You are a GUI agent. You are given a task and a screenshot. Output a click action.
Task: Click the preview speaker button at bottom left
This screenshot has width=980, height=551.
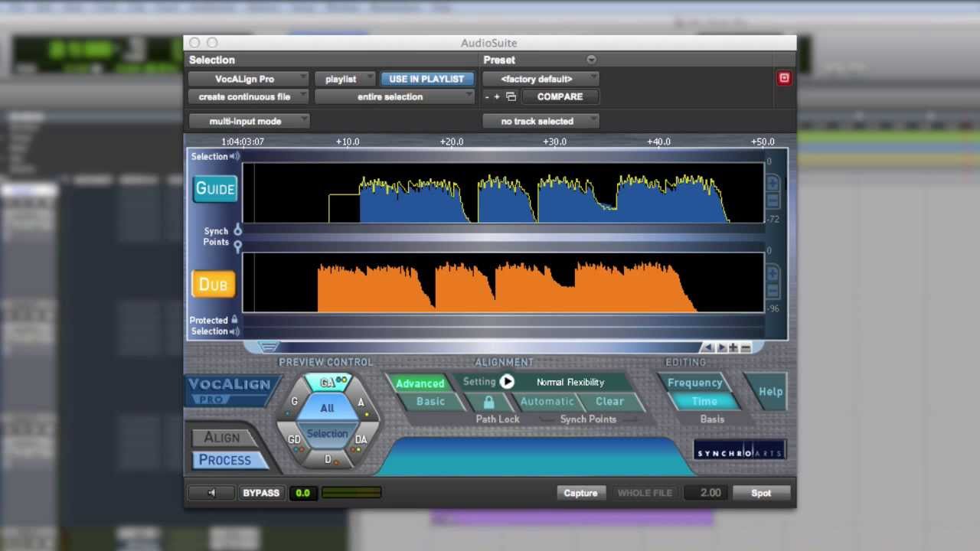(x=211, y=493)
